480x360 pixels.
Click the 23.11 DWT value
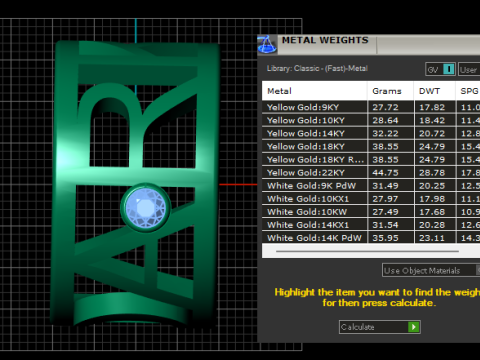(432, 238)
